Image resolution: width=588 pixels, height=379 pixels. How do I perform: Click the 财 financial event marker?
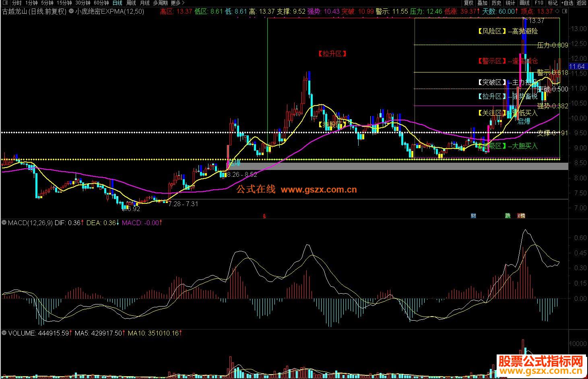pos(473,216)
